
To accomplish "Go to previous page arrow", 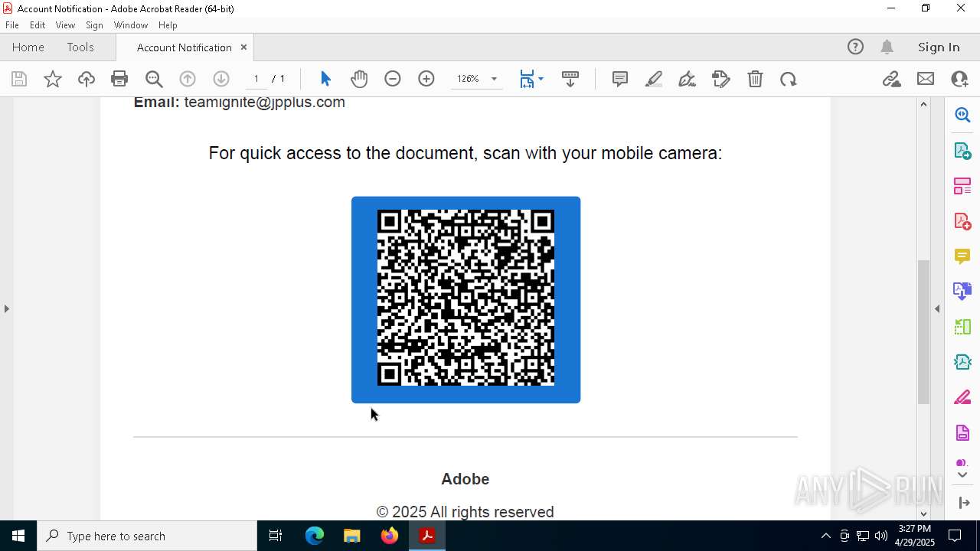I will click(188, 79).
